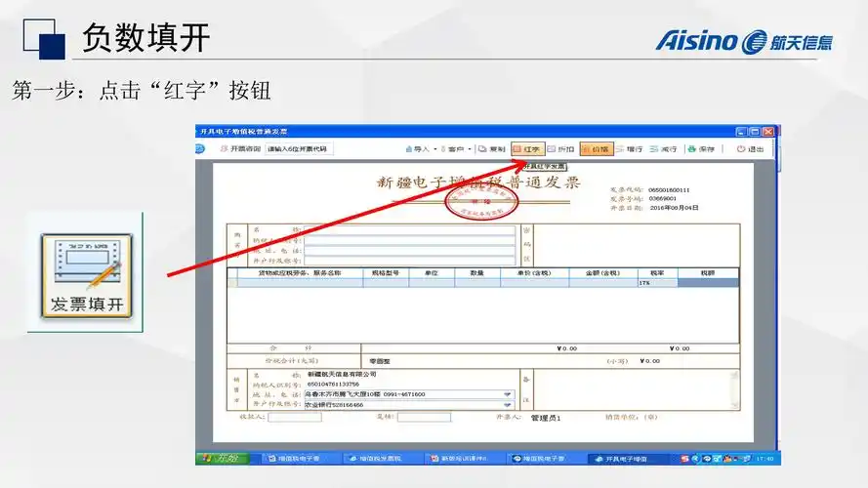Click the taskbar clock showing 17:40
The image size is (868, 488).
coord(765,459)
